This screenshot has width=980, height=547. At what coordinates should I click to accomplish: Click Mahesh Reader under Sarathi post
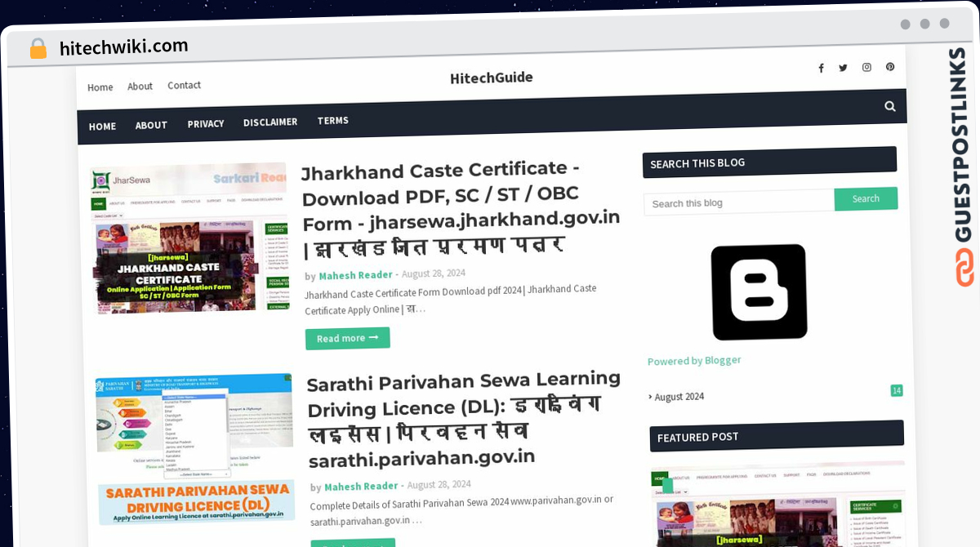point(361,487)
